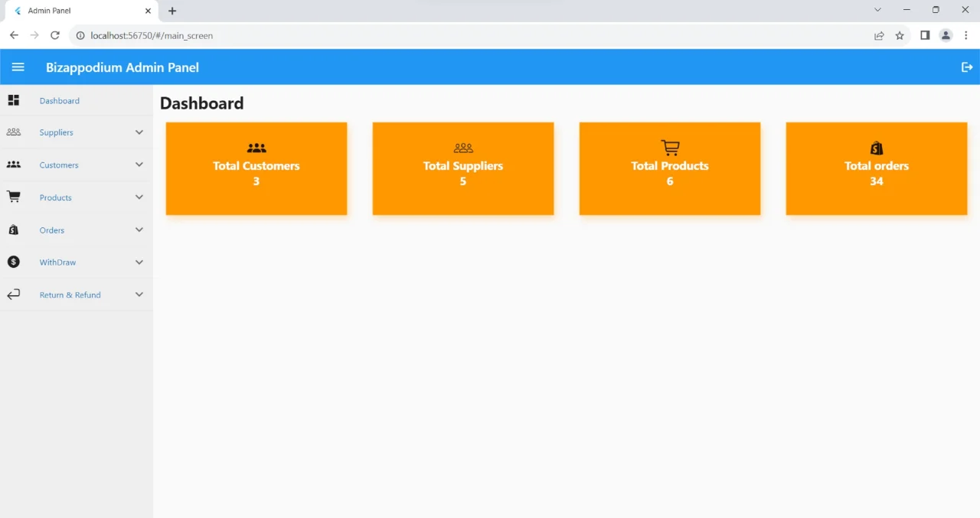The height and width of the screenshot is (518, 980).
Task: Switch to the Admin Panel browser tab
Action: click(x=80, y=11)
